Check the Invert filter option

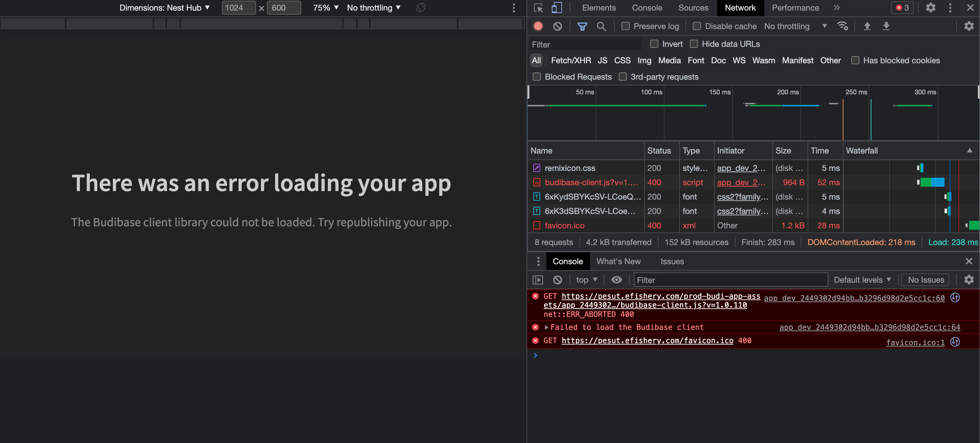click(654, 44)
